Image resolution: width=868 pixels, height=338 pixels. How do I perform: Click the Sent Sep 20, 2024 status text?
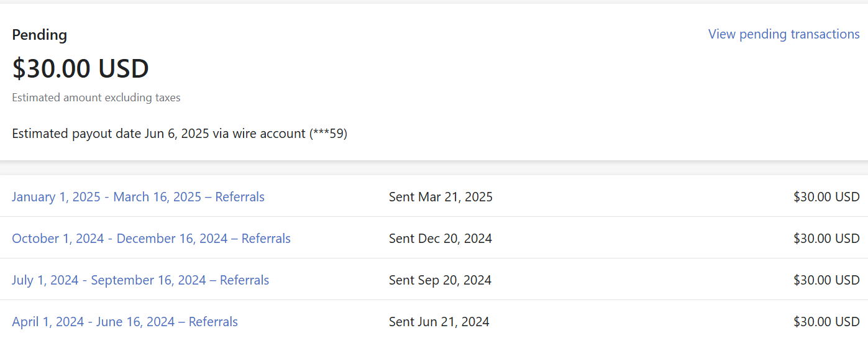pos(440,280)
